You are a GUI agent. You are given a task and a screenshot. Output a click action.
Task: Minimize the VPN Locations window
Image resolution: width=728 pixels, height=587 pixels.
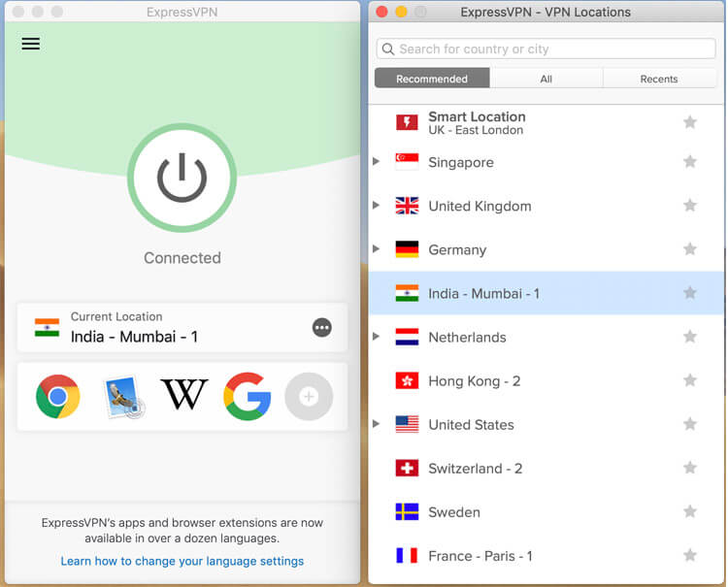[401, 12]
